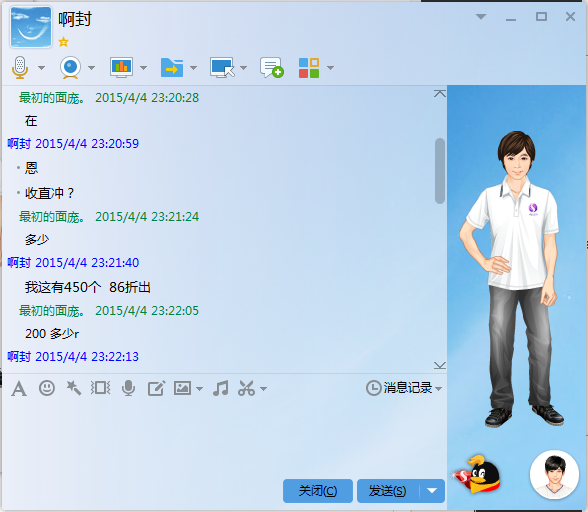Expand the Send button options arrow

click(x=432, y=491)
